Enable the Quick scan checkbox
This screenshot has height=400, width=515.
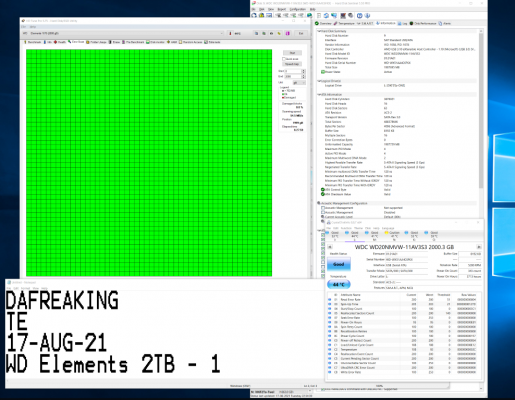click(x=284, y=59)
